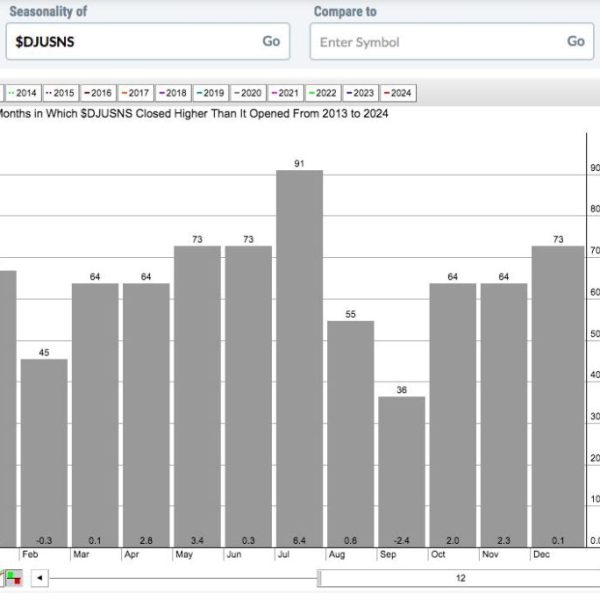
Task: Toggle the 2018 year legend item
Action: pos(173,93)
